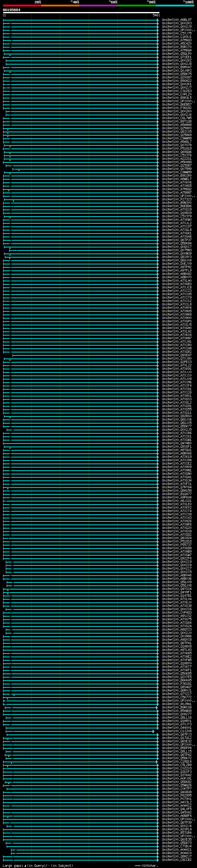The image size is (197, 868).
Task: Select hit label UniRef100_A7XI26
Action: click(176, 392)
